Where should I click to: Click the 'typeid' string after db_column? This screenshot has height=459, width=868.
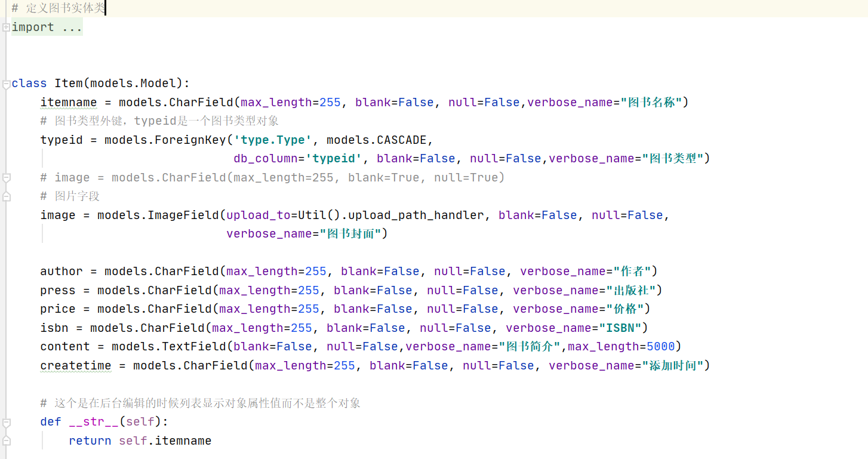tap(334, 159)
